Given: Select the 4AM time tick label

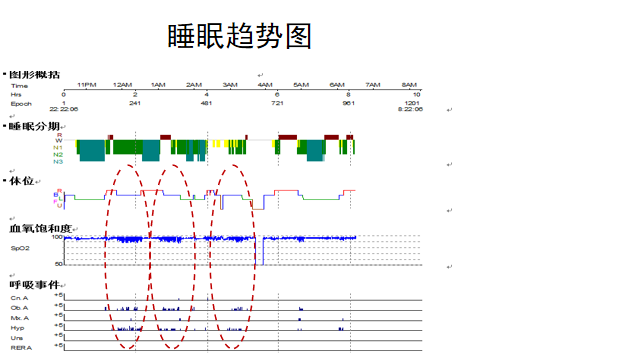Looking at the screenshot, I should pos(265,85).
